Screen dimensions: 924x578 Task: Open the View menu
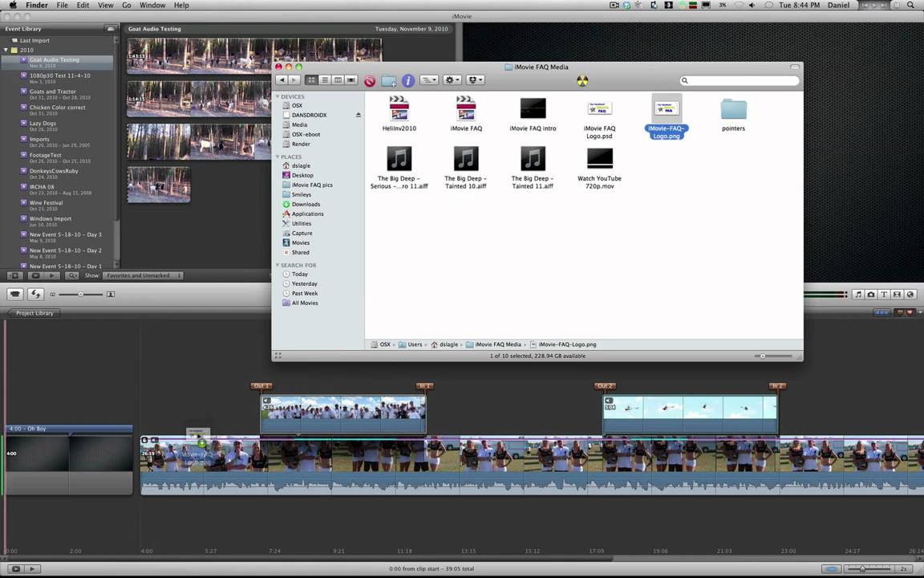pyautogui.click(x=106, y=5)
